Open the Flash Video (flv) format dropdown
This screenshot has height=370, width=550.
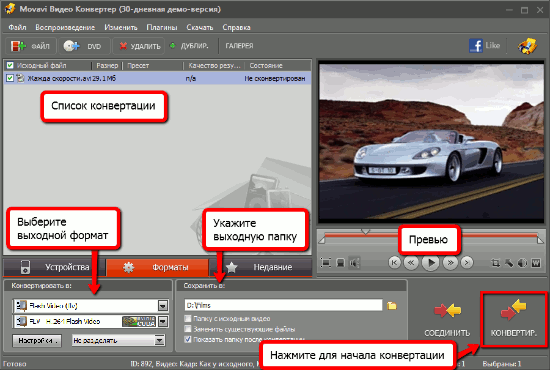pos(163,306)
